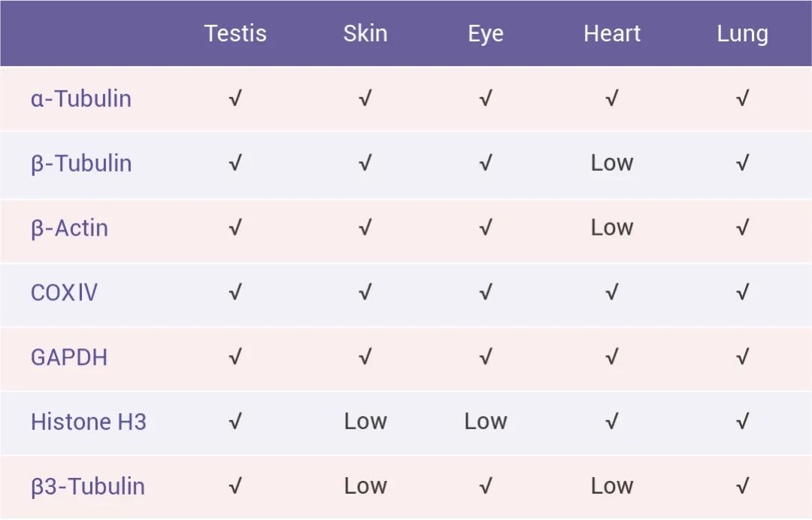Viewport: 812px width, 520px height.
Task: Select Histone H3 Skin Low cell
Action: [x=365, y=421]
